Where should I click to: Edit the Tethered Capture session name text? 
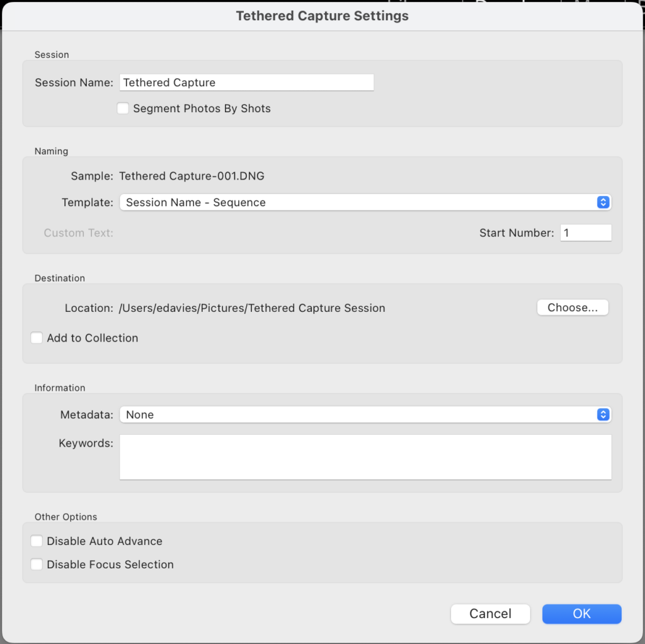click(246, 82)
